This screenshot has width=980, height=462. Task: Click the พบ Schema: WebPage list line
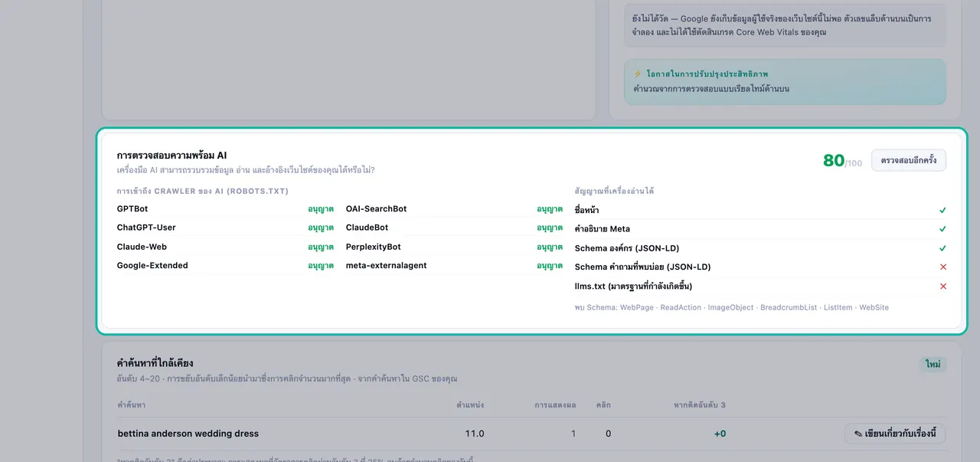[x=732, y=307]
